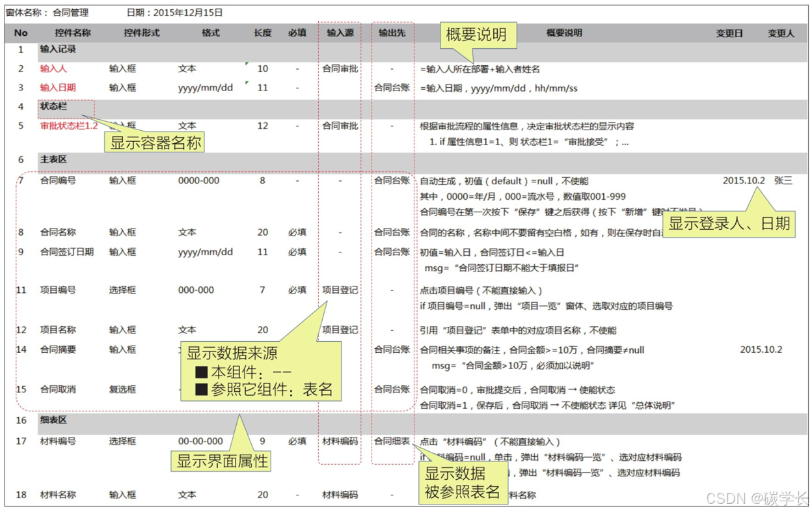The width and height of the screenshot is (812, 511).
Task: Select the 0000-000 format cell
Action: pos(198,180)
